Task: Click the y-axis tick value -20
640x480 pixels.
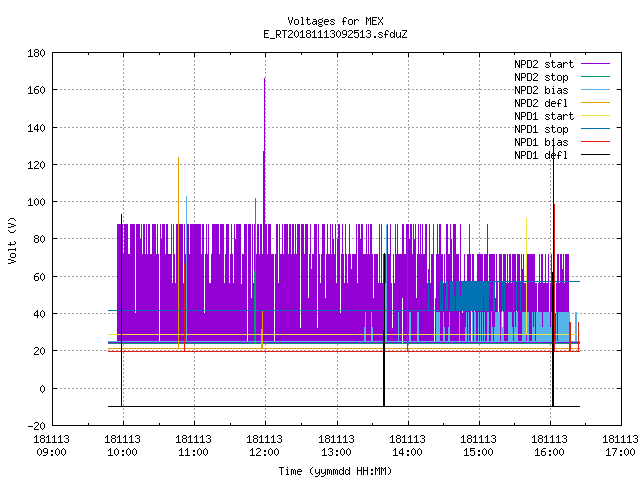Action: tap(36, 426)
